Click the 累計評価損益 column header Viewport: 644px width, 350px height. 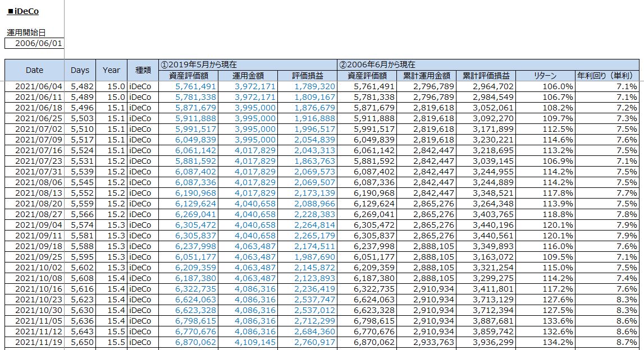point(486,76)
